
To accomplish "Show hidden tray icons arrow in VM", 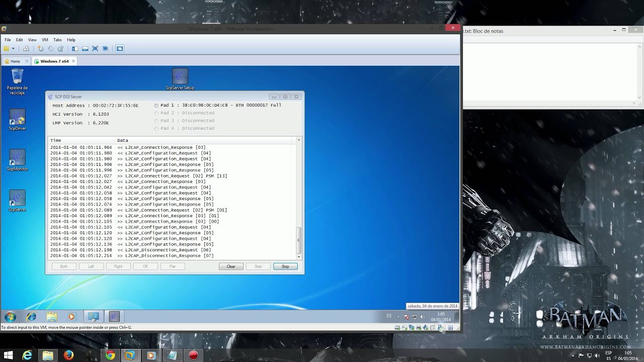I will point(398,317).
